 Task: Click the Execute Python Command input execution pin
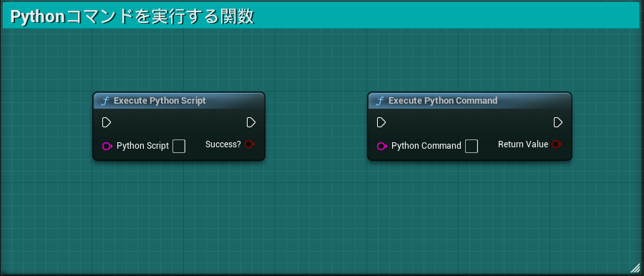pos(381,122)
